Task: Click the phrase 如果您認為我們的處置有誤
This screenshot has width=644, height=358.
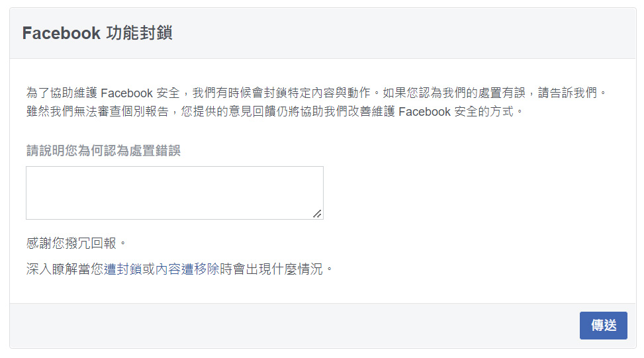Action: pyautogui.click(x=454, y=93)
